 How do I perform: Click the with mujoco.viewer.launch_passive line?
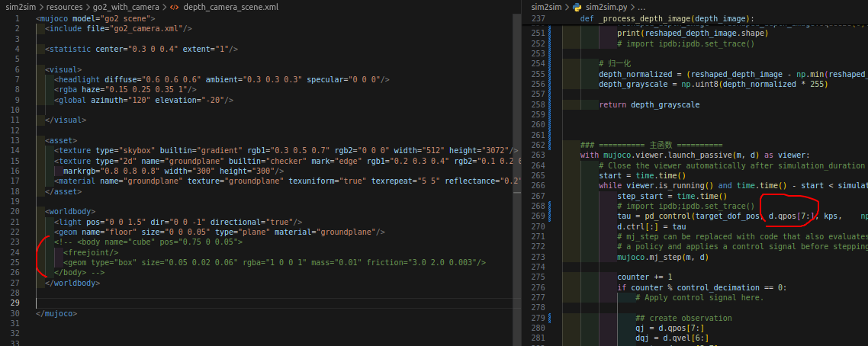pos(695,155)
